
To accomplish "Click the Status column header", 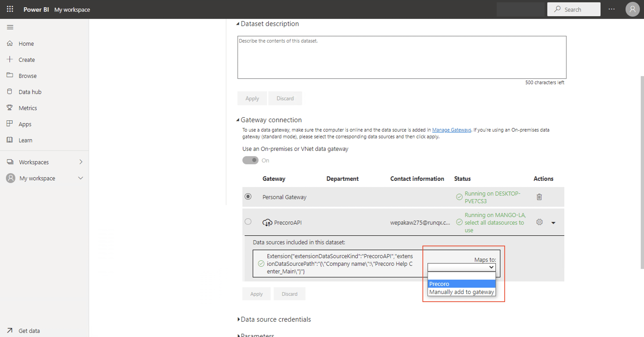I will (x=462, y=179).
